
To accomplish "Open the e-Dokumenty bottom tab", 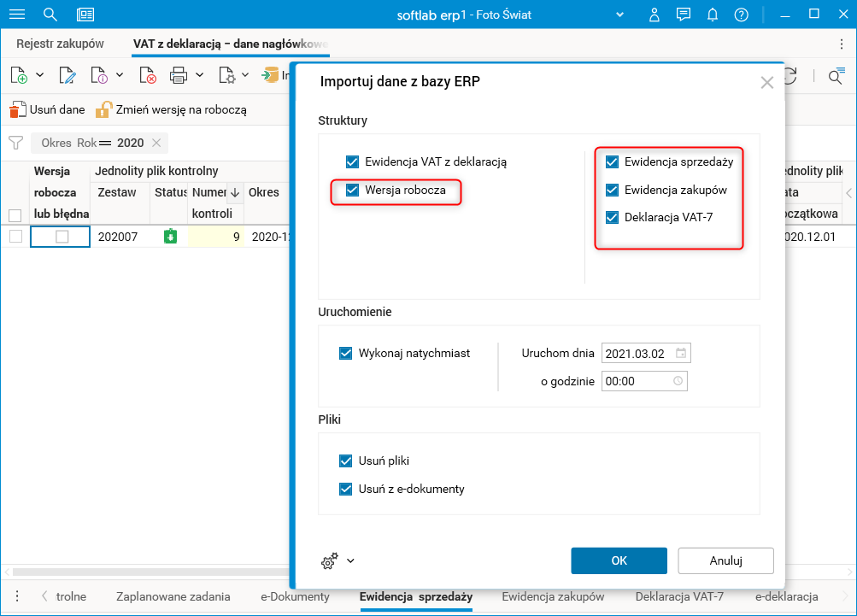I will tap(295, 597).
